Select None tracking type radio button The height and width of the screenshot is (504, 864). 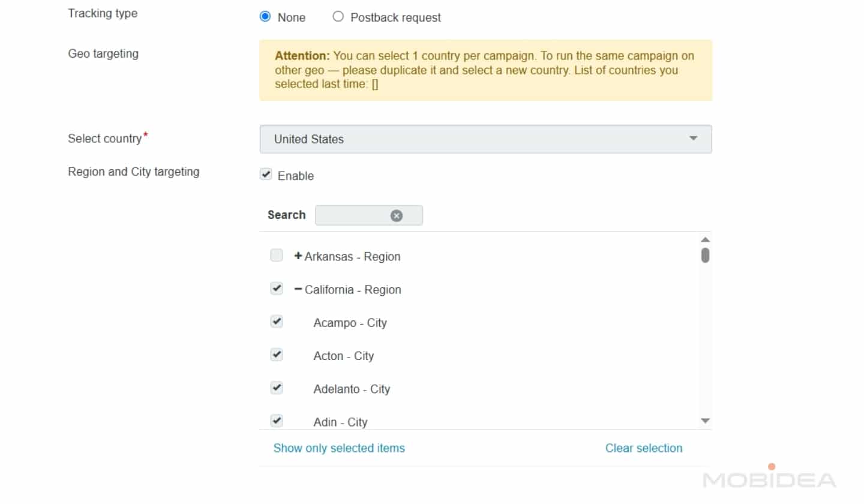click(x=265, y=17)
